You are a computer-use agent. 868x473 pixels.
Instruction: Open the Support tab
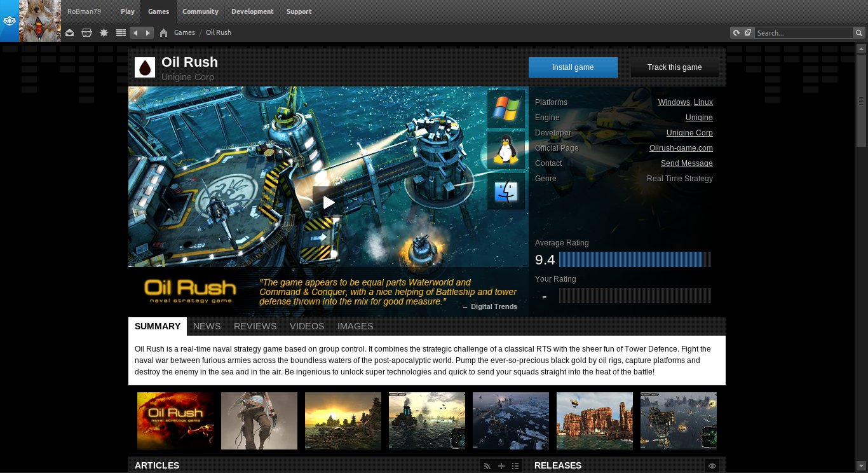pyautogui.click(x=299, y=11)
